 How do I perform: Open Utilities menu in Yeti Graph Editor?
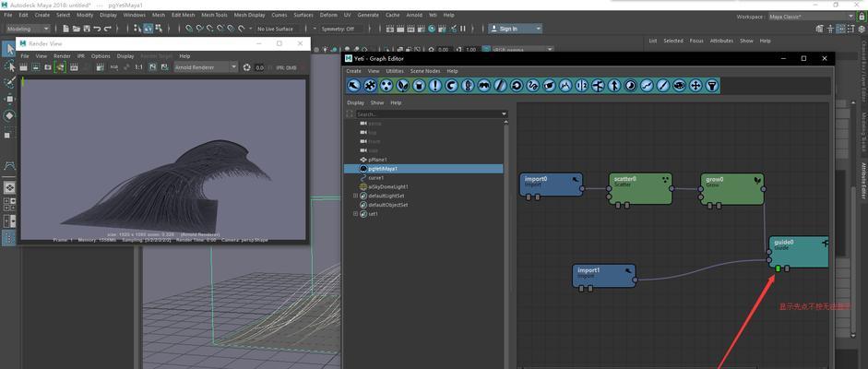pyautogui.click(x=395, y=71)
